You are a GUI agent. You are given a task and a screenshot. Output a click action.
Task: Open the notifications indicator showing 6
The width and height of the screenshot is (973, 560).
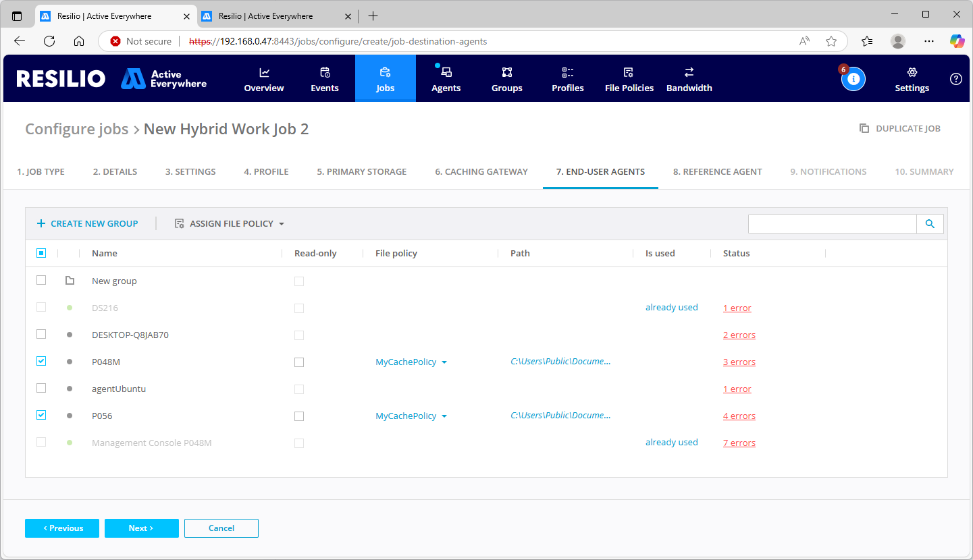click(853, 78)
